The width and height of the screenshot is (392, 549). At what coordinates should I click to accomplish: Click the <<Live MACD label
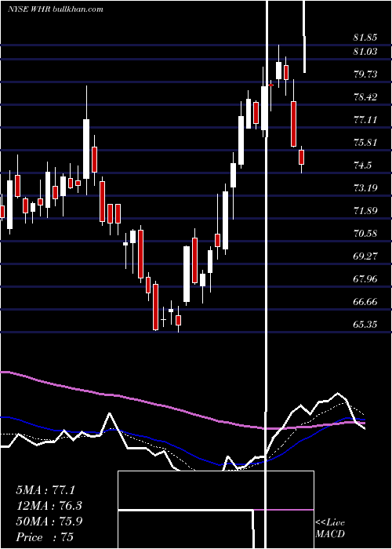pyautogui.click(x=330, y=529)
